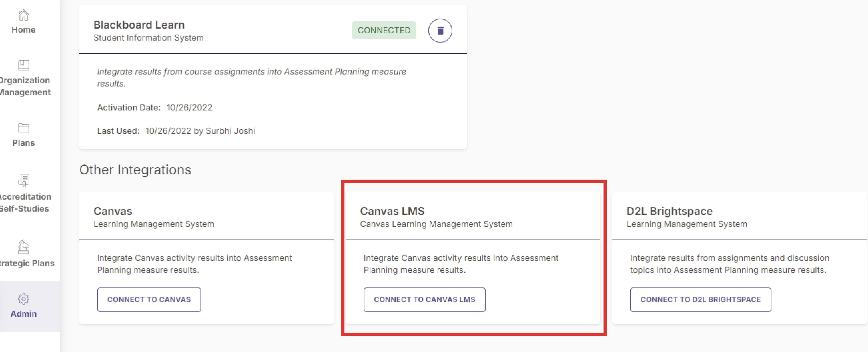
Task: Click the Canvas Learning Management System heading
Action: (436, 224)
